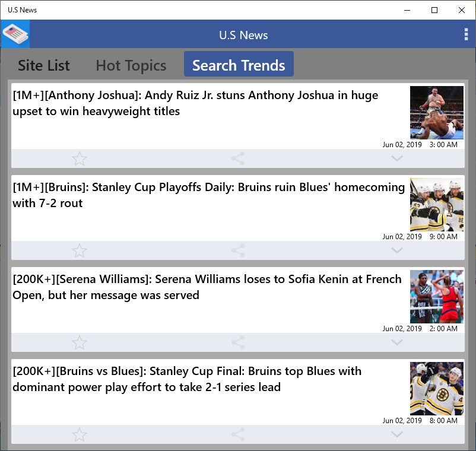Share the Stanley Cup Playoffs Daily article

238,250
